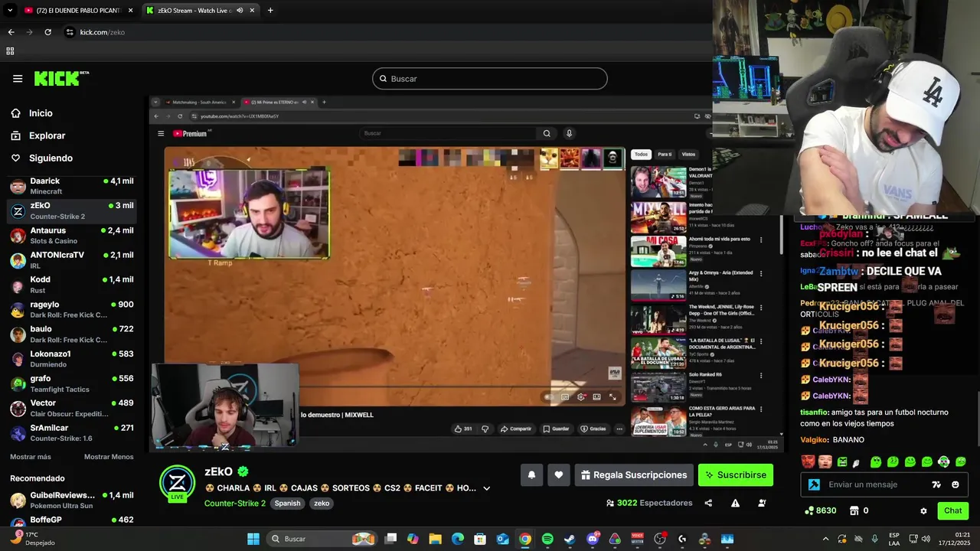Open the tab search dropdown arrow
Screen dimensions: 980x551
pyautogui.click(x=10, y=11)
